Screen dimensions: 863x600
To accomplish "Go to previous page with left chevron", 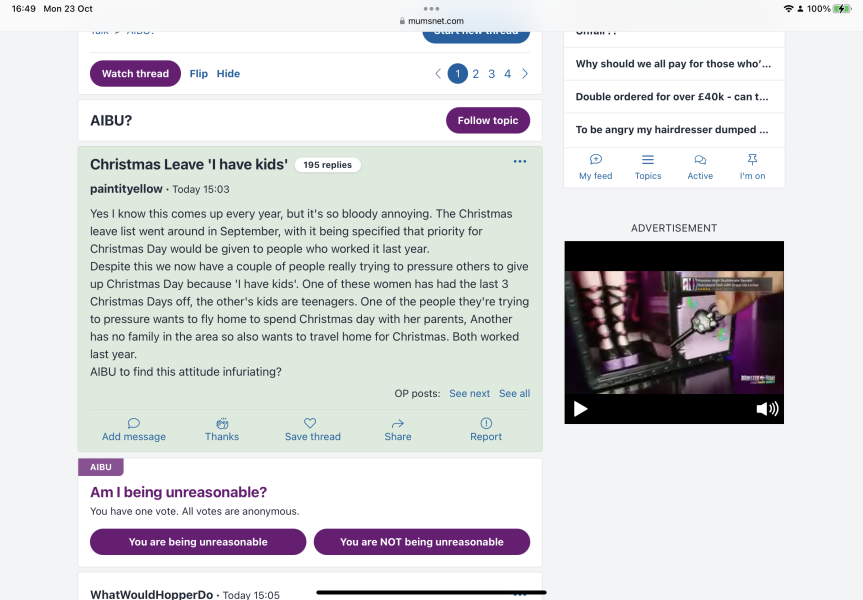I will (438, 74).
